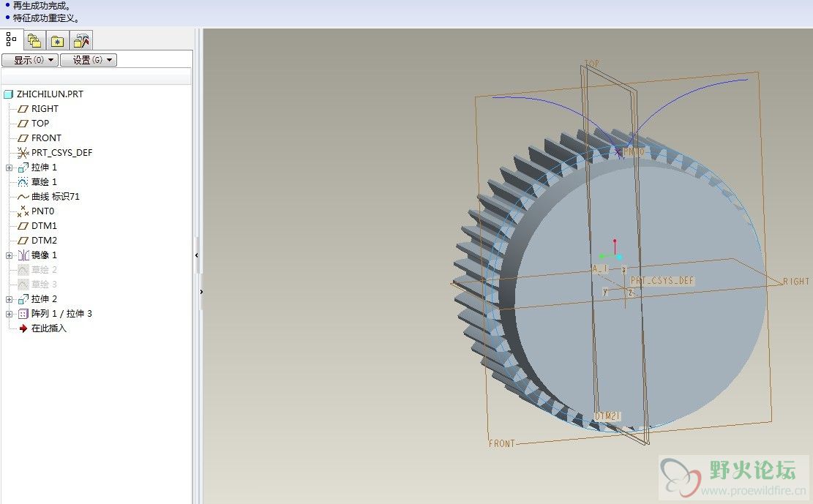
Task: Select the A_1 axis label on the gear
Action: click(x=600, y=268)
